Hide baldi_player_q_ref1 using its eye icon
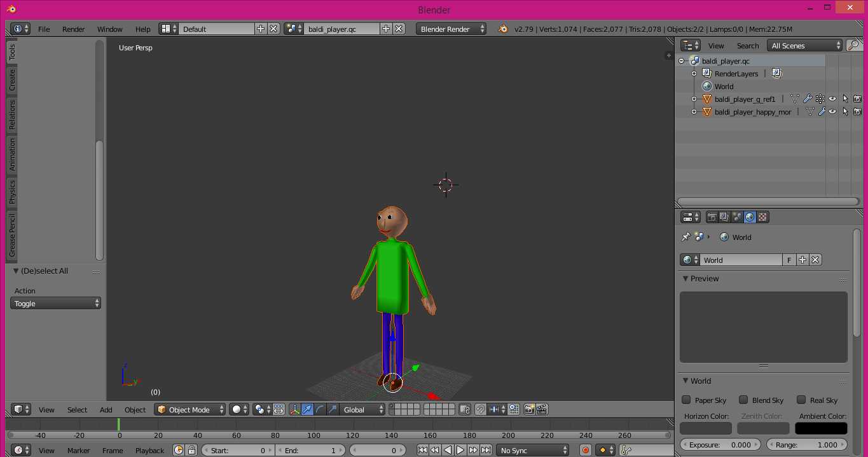868x457 pixels. coord(832,99)
